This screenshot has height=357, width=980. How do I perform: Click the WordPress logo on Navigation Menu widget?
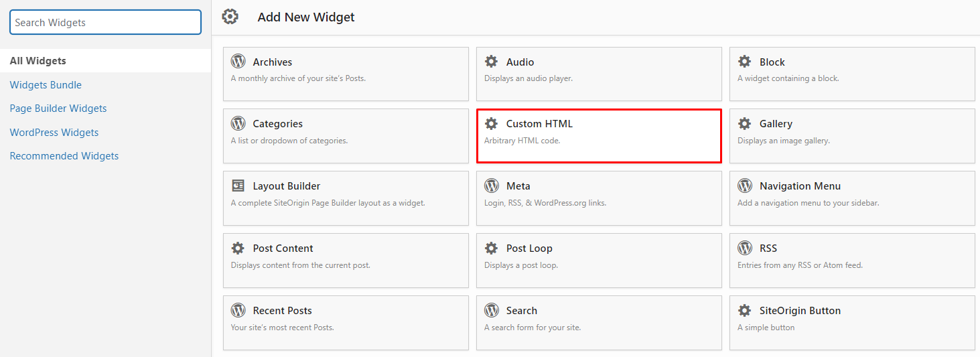click(x=744, y=186)
